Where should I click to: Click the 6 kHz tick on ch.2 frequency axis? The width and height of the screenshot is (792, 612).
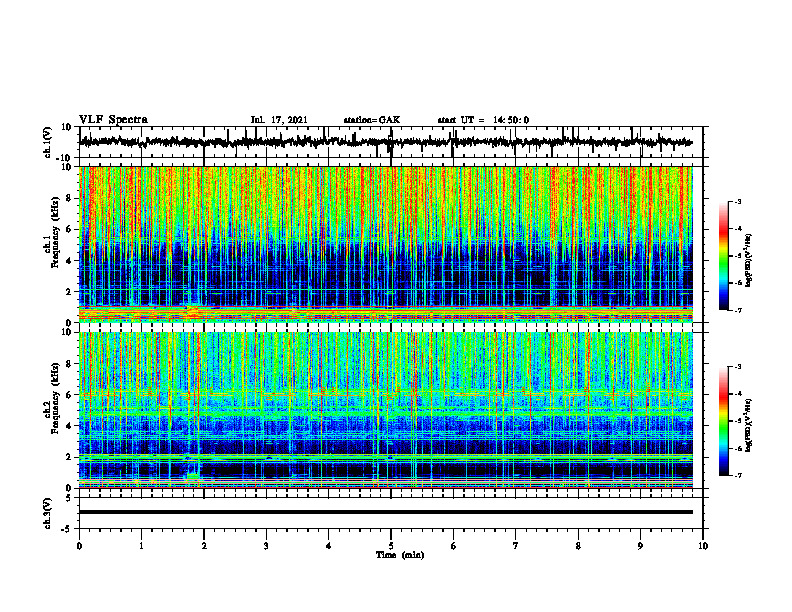(69, 395)
